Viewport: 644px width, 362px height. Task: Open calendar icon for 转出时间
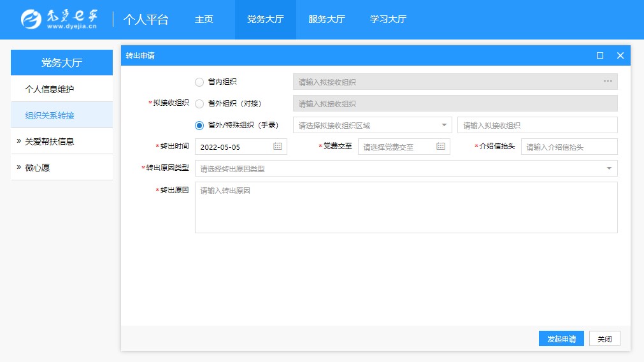pos(278,147)
